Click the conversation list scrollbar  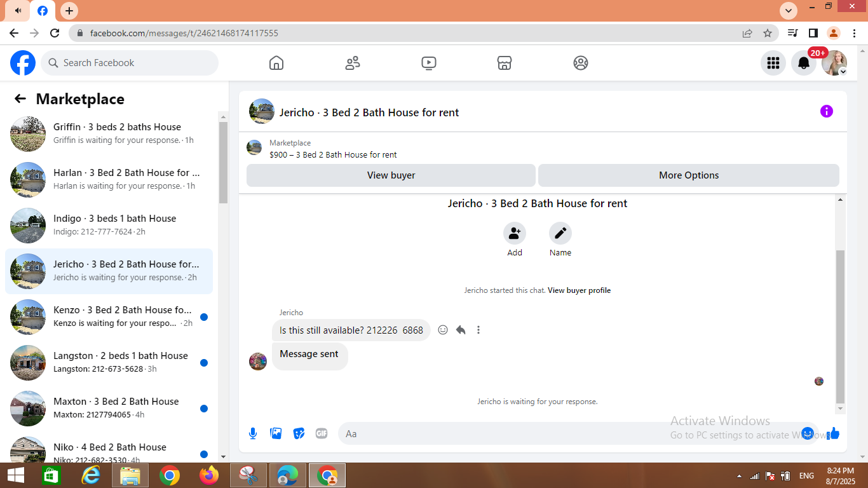point(223,162)
